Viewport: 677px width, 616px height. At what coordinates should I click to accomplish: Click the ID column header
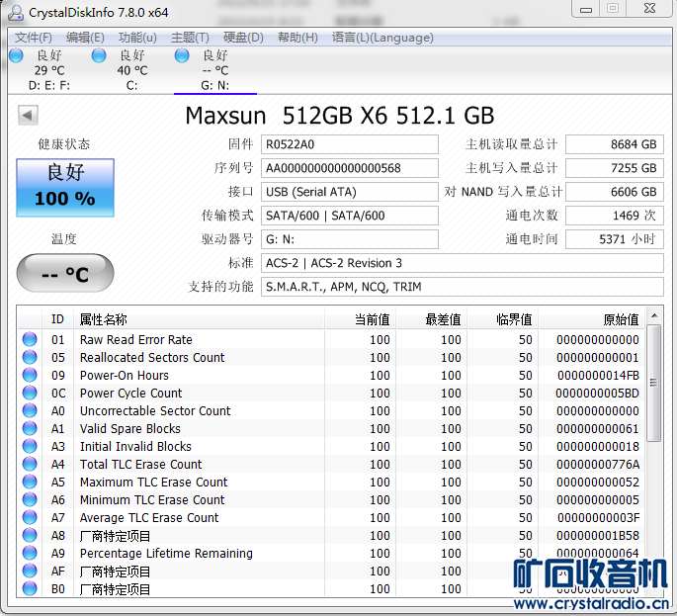[x=57, y=319]
